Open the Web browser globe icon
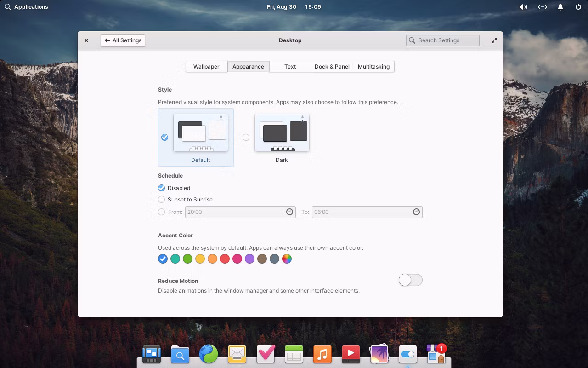Viewport: 588px width, 368px height. point(209,354)
